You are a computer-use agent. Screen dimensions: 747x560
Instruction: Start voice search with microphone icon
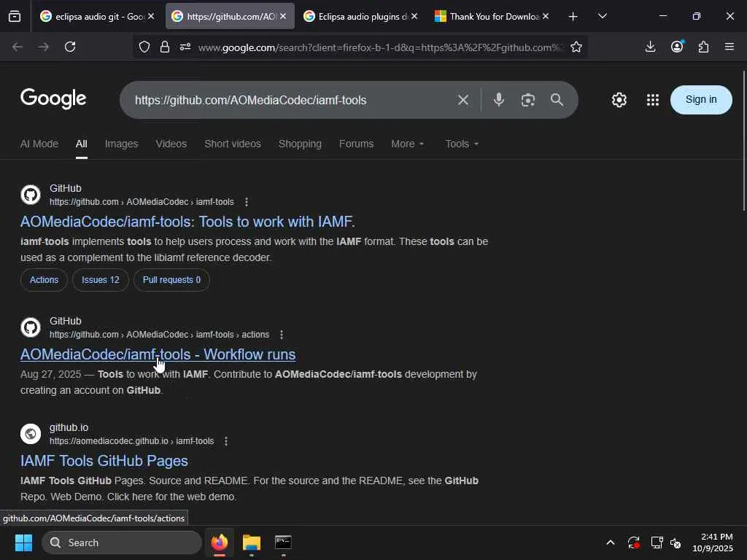[499, 100]
